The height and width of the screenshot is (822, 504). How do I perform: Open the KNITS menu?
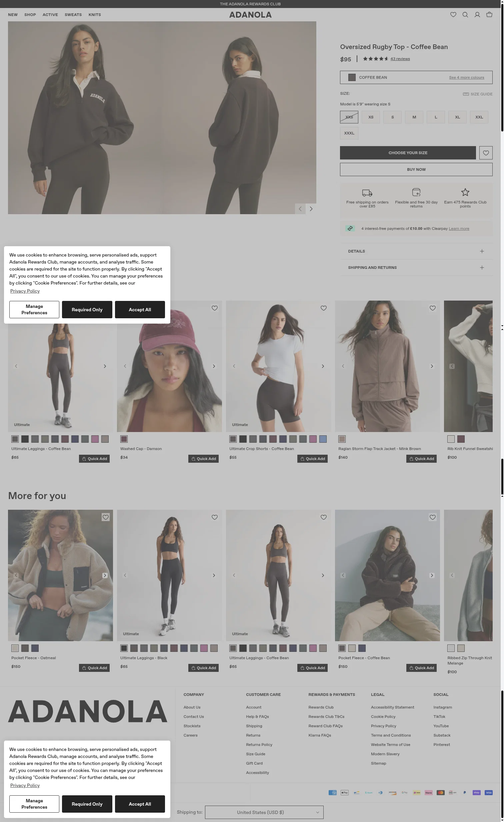coord(95,15)
